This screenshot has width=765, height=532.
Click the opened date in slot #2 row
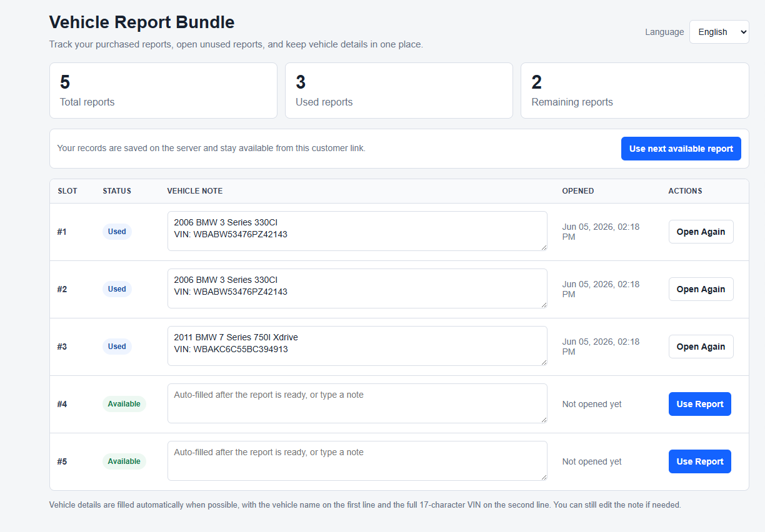(x=601, y=289)
